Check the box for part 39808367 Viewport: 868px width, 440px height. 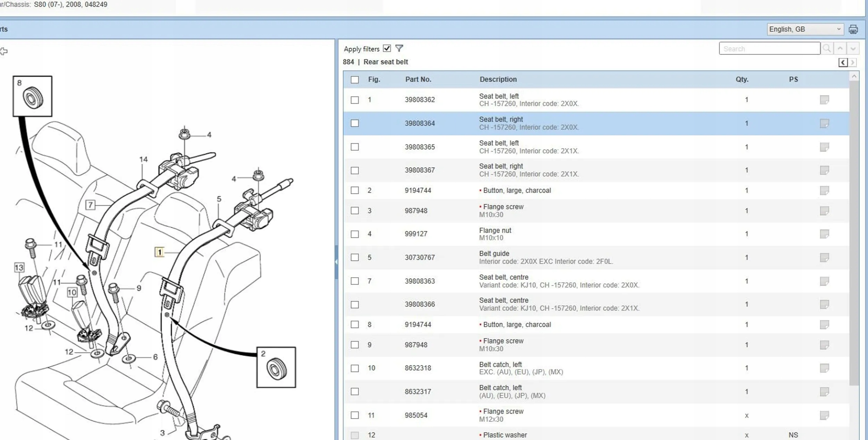click(x=354, y=171)
